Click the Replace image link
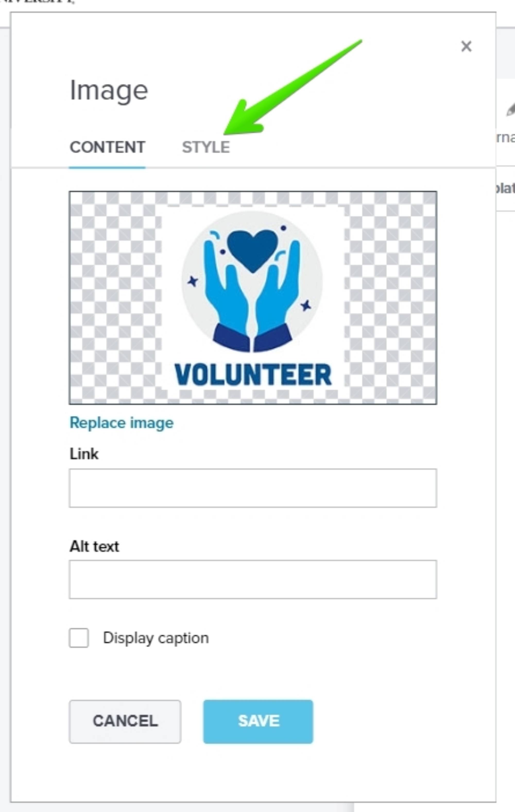The width and height of the screenshot is (515, 812). [122, 423]
